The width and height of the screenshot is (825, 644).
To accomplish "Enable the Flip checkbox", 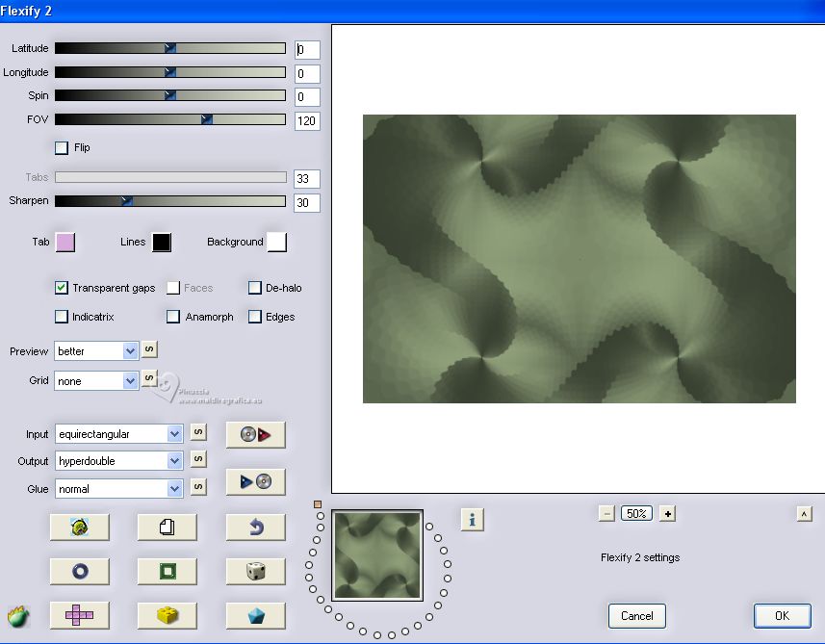I will coord(63,148).
